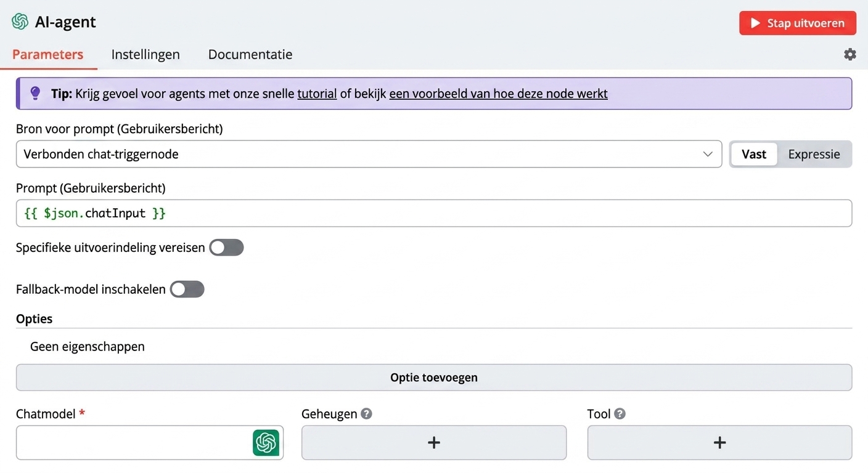
Task: Select the Vast mode option
Action: tap(754, 154)
